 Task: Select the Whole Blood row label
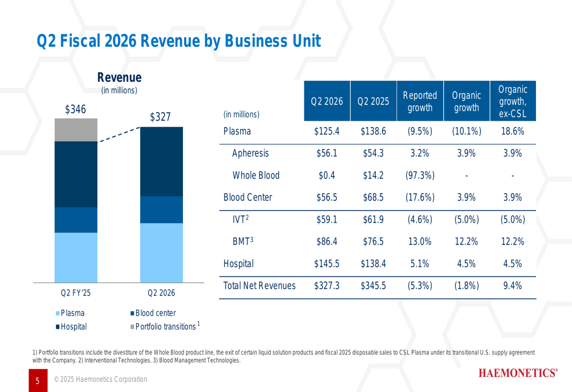[x=256, y=176]
